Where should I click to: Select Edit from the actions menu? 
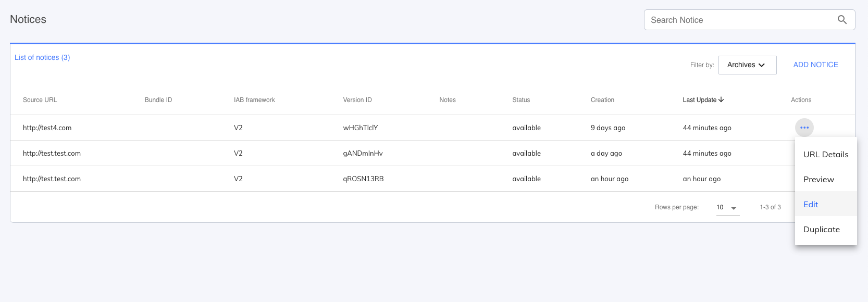click(811, 205)
